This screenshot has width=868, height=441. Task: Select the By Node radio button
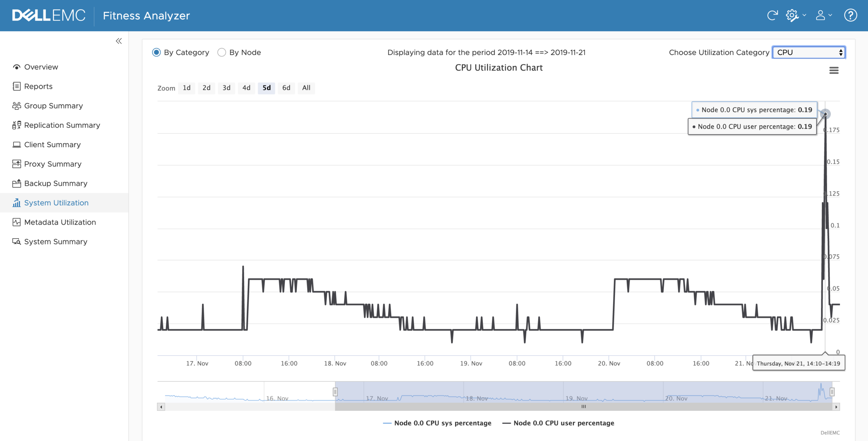pos(222,52)
